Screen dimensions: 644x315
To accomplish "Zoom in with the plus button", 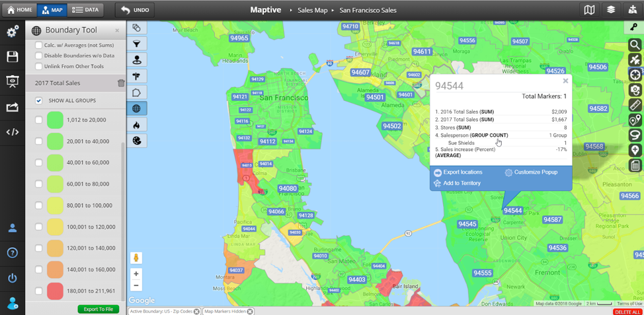I will (136, 274).
